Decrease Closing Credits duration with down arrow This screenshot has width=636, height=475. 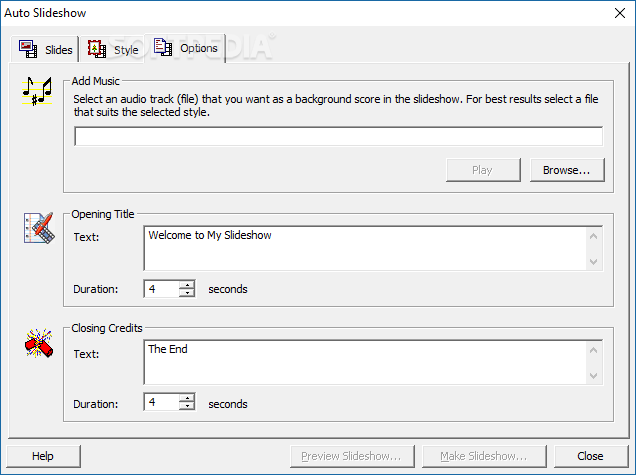tap(187, 406)
